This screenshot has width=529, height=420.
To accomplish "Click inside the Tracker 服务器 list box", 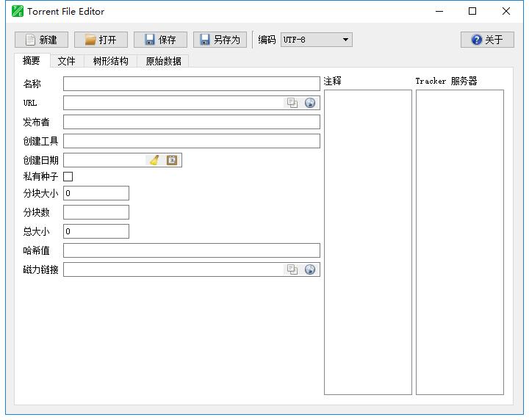I will coord(460,242).
